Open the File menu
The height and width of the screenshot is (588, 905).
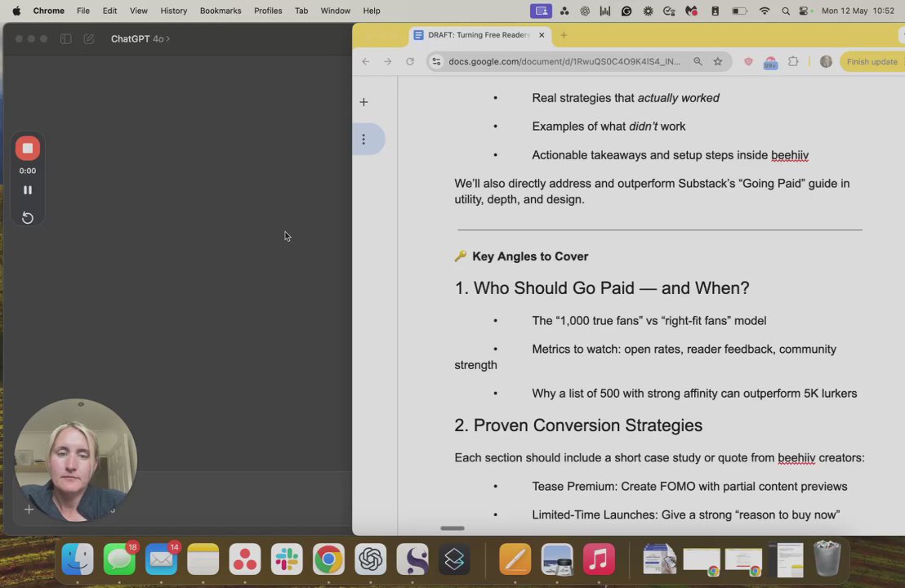(x=83, y=11)
